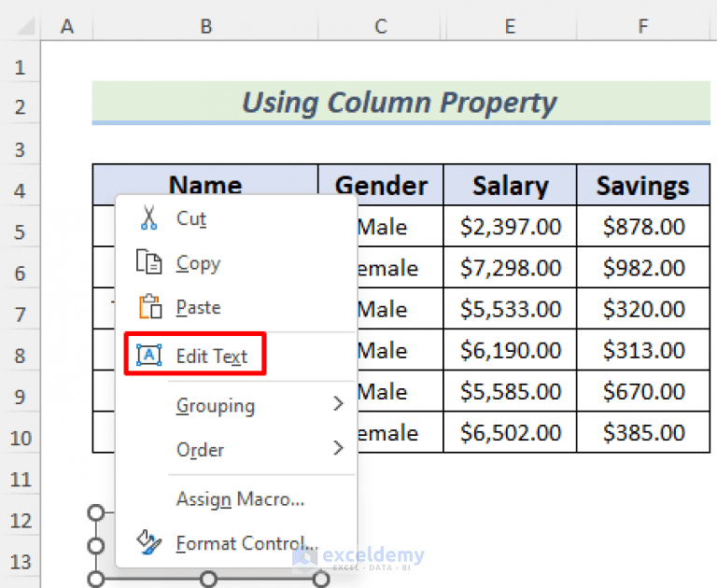This screenshot has height=588, width=717.
Task: Click the $313.00 savings cell
Action: point(643,350)
